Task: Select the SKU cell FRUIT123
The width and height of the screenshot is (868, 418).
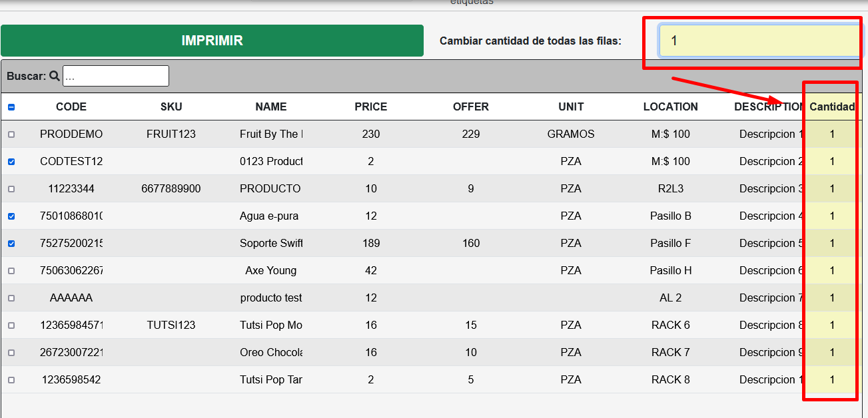Action: 171,134
